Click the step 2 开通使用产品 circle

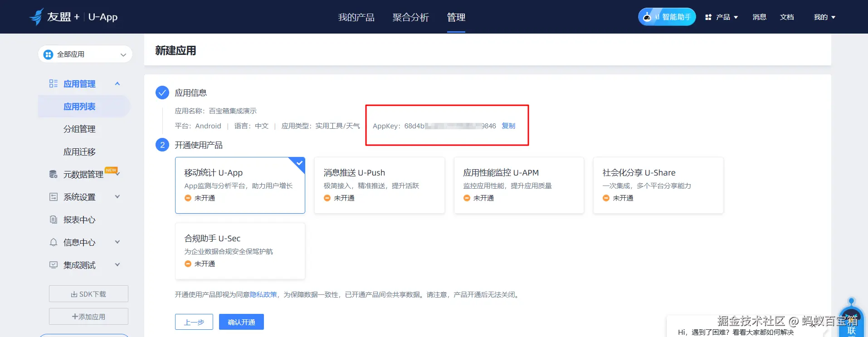(162, 145)
